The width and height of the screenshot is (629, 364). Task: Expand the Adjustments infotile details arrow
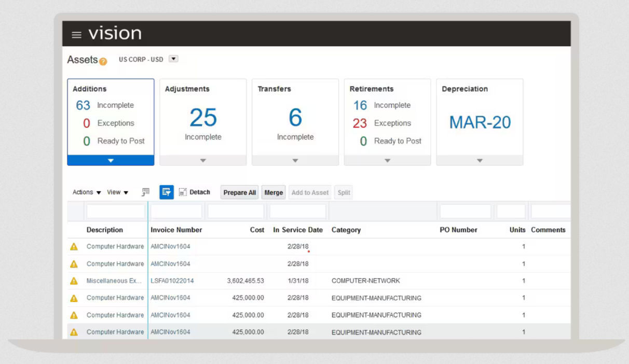(x=202, y=161)
